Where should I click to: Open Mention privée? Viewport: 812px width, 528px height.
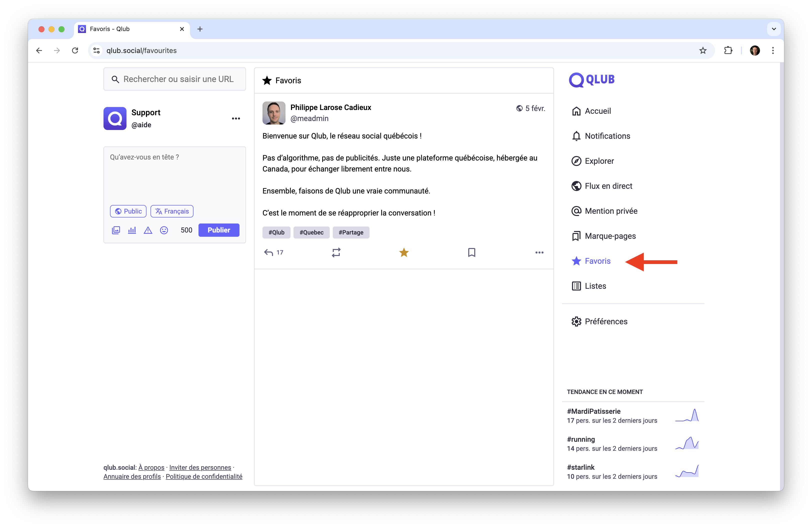click(604, 211)
